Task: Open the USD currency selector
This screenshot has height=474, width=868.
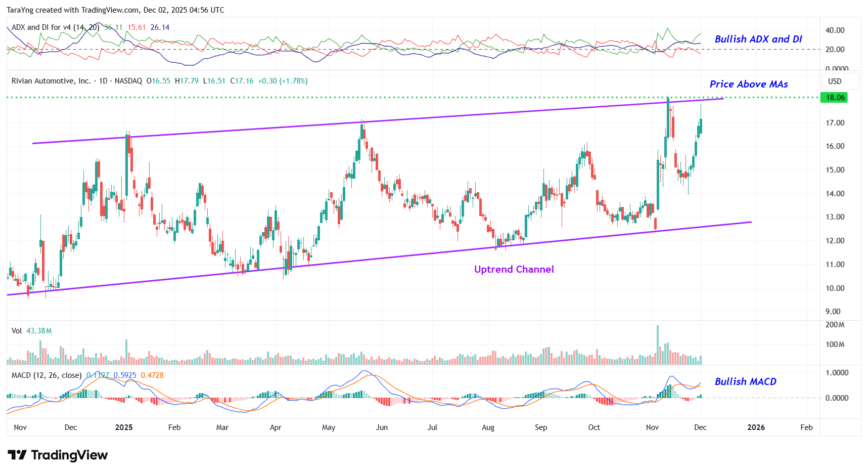Action: [835, 81]
